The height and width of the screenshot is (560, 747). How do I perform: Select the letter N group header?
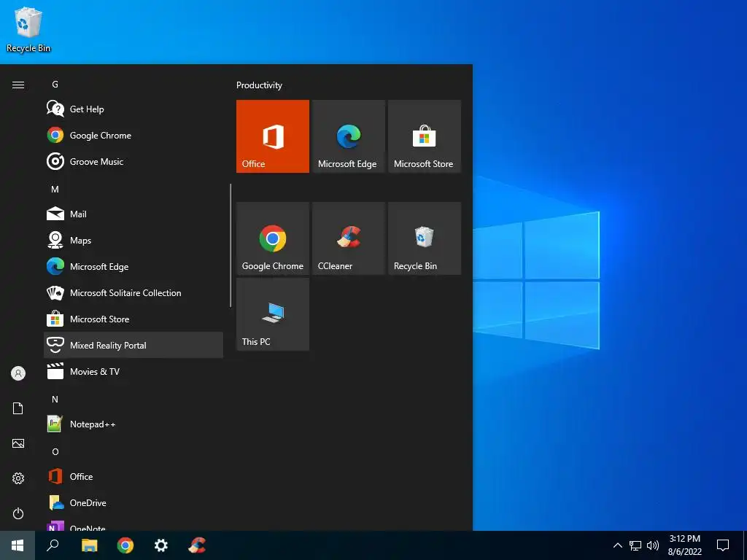(x=55, y=399)
